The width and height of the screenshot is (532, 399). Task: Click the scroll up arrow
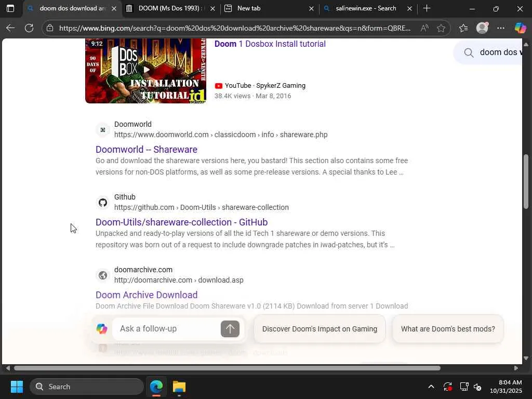pos(526,45)
